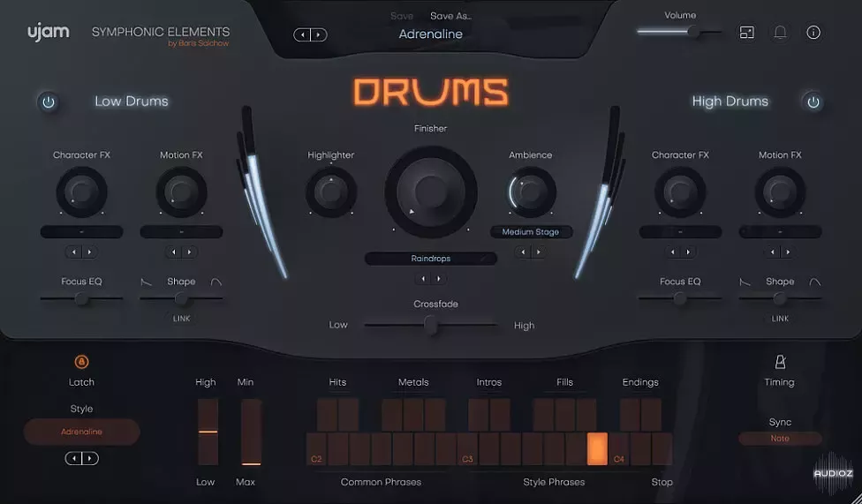This screenshot has height=504, width=862.
Task: Open the notifications bell icon
Action: click(780, 33)
